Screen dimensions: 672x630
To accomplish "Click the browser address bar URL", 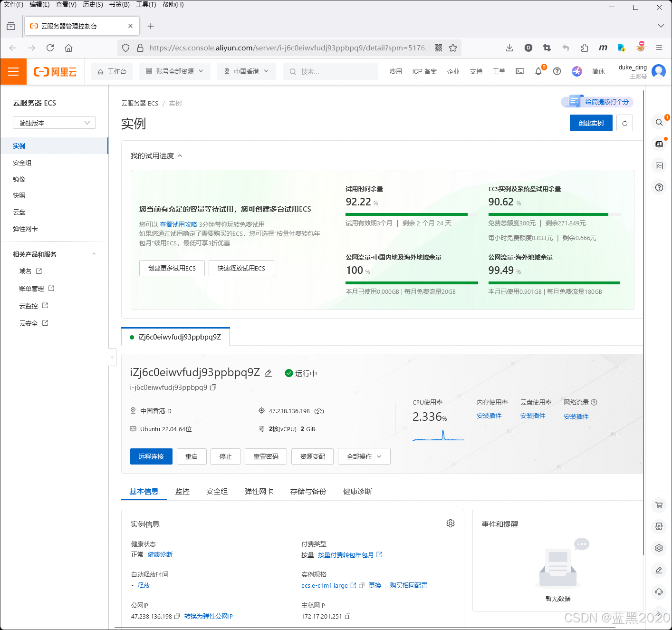I will click(x=289, y=48).
